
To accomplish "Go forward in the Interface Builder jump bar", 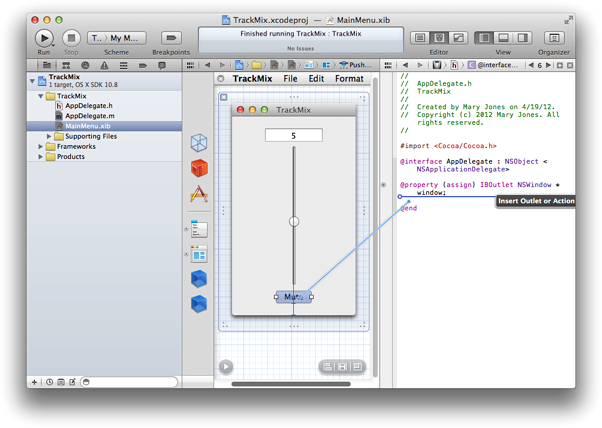I will click(x=222, y=65).
